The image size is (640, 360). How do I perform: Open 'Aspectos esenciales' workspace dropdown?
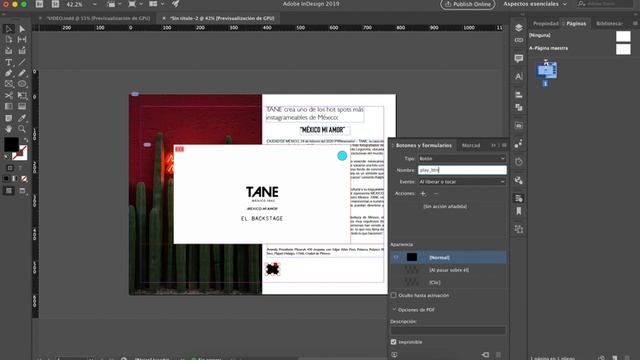[535, 4]
